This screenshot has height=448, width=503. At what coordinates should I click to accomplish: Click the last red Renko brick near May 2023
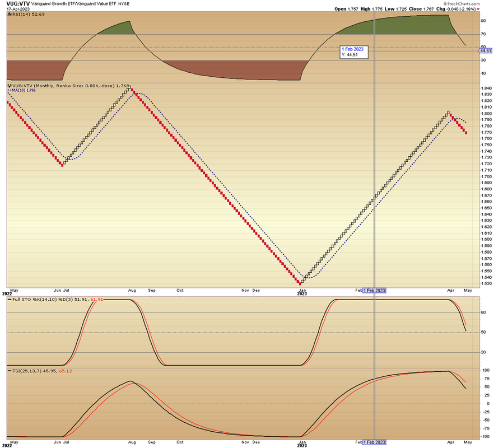[x=466, y=133]
